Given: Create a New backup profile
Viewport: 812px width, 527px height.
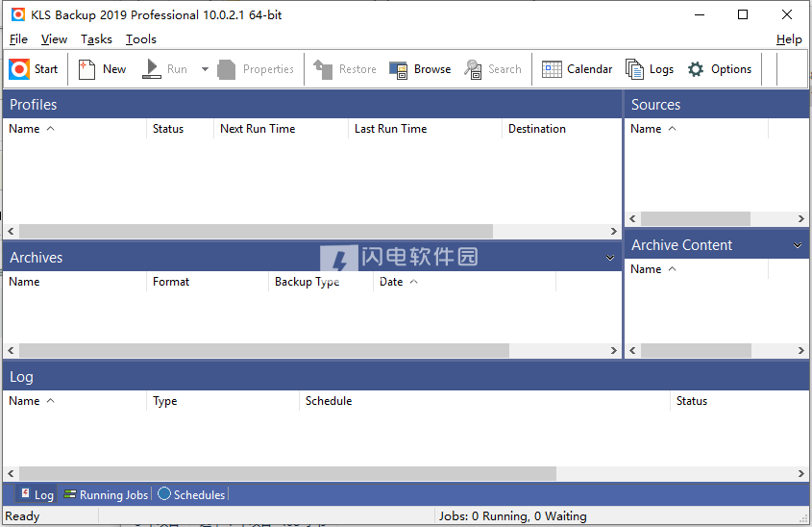Looking at the screenshot, I should click(102, 69).
